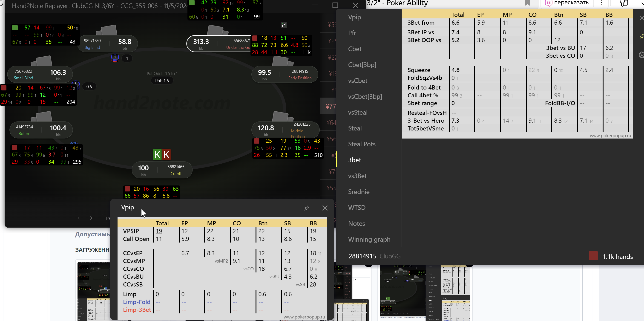Open the Steal Pots section
644x321 pixels.
[x=362, y=144]
